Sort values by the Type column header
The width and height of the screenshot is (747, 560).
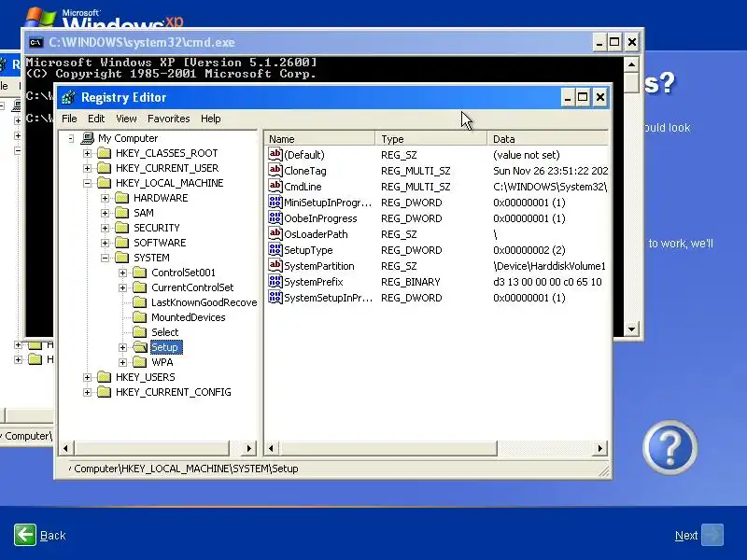tap(431, 139)
